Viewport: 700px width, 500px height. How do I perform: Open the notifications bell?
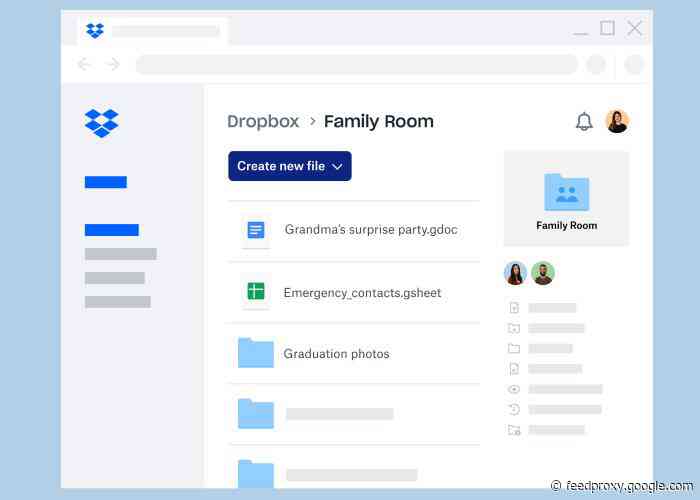coord(584,121)
